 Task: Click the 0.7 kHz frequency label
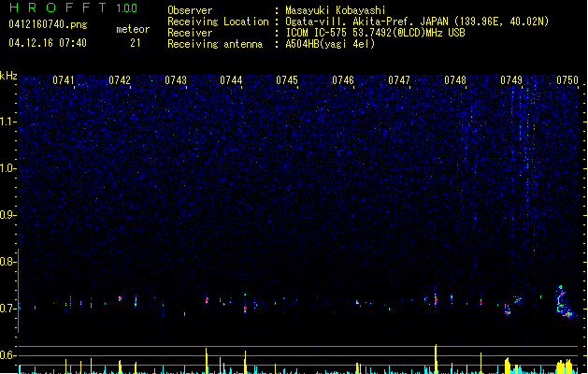click(x=8, y=309)
